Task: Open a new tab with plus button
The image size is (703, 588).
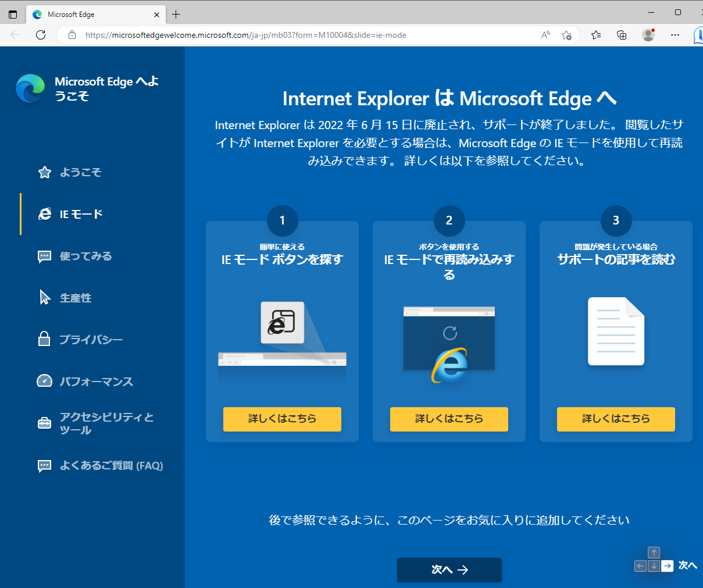Action: [176, 15]
